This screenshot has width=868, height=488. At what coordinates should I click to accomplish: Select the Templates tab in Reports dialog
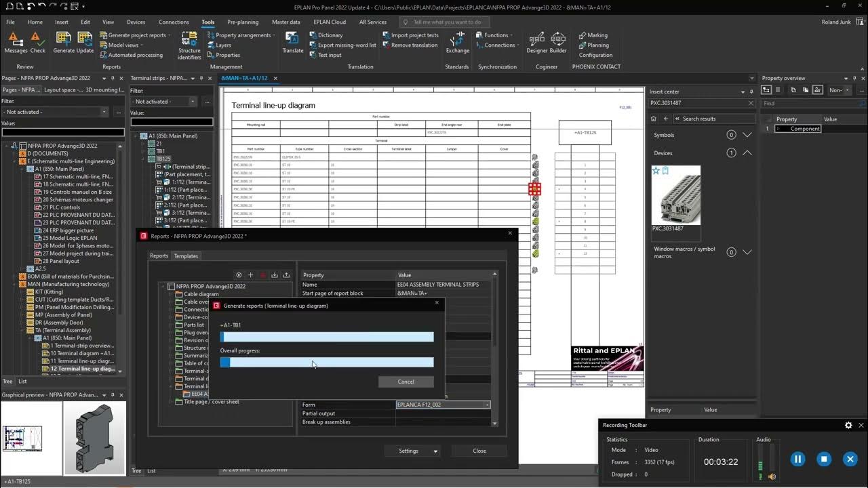coord(186,256)
